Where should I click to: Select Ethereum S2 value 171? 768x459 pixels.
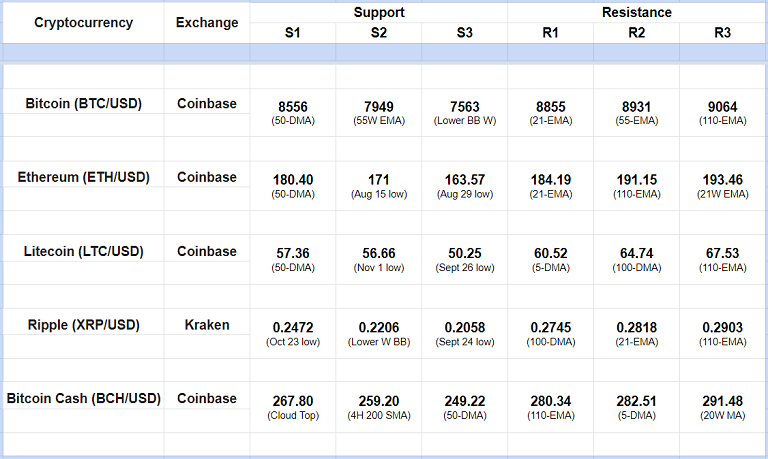point(378,179)
